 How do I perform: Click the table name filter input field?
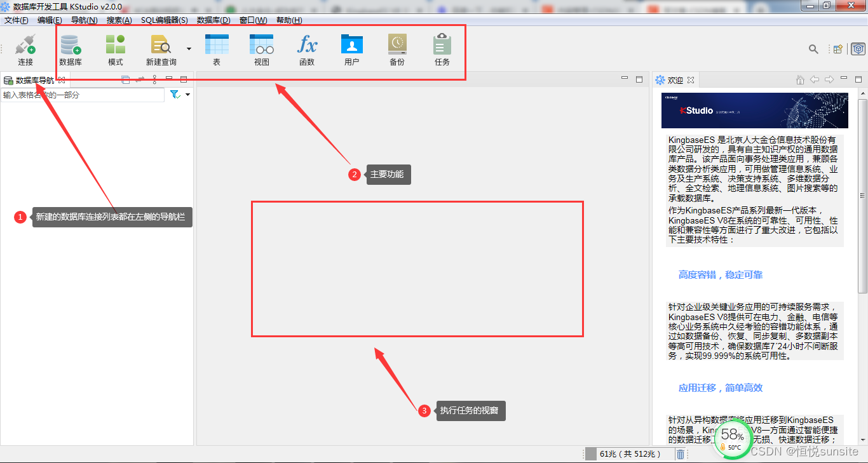point(83,95)
